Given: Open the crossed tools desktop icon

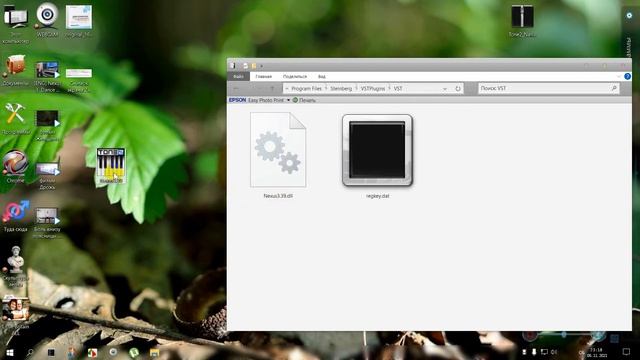Looking at the screenshot, I should point(15,118).
